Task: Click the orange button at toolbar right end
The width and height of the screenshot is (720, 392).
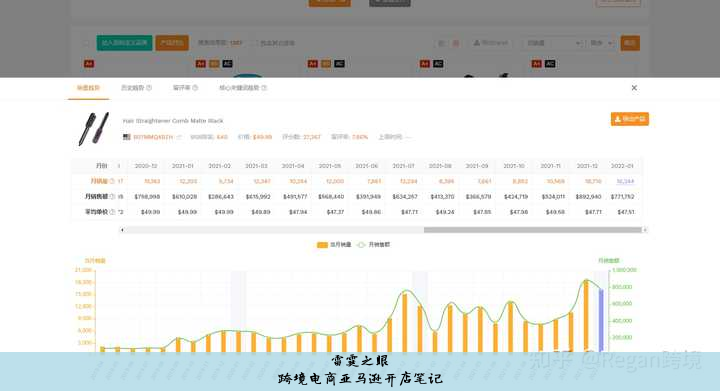Action: (630, 43)
